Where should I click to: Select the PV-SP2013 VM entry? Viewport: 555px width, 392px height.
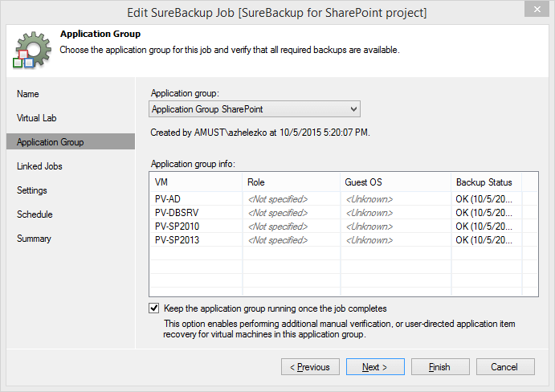click(343, 240)
